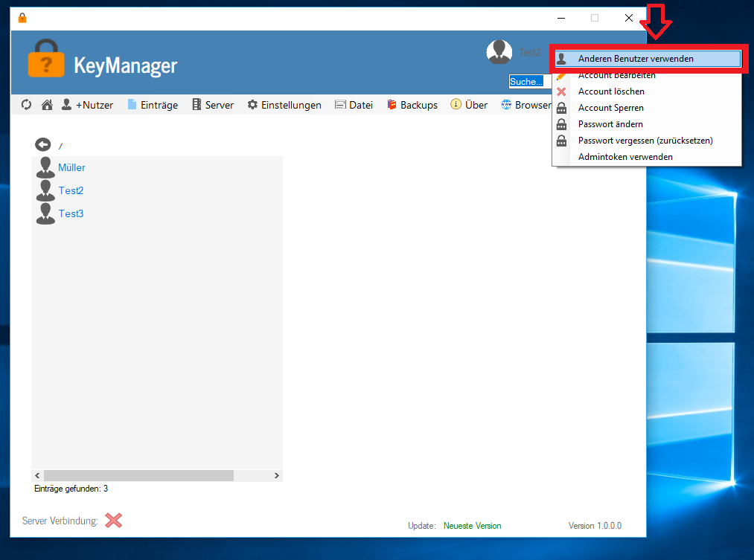Open the Datei toolbar item
The width and height of the screenshot is (754, 560).
click(x=354, y=105)
